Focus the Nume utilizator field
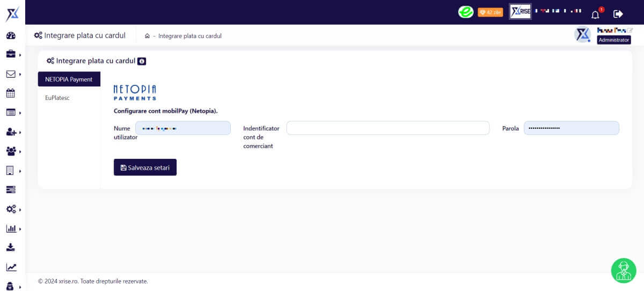 [183, 128]
